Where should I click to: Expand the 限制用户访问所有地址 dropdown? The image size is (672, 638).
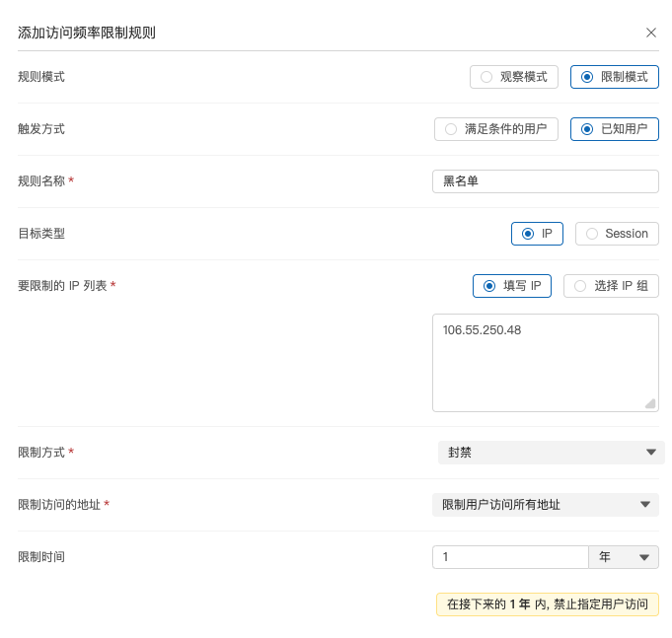click(545, 505)
